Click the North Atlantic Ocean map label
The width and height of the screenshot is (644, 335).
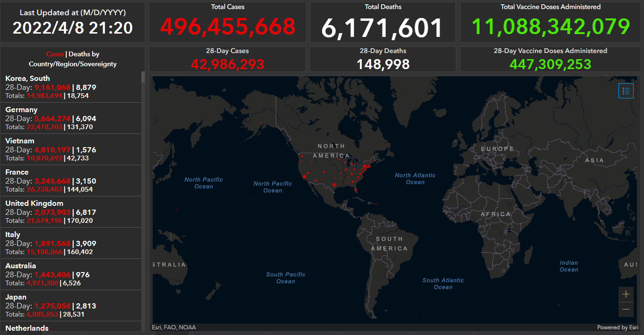click(x=415, y=179)
